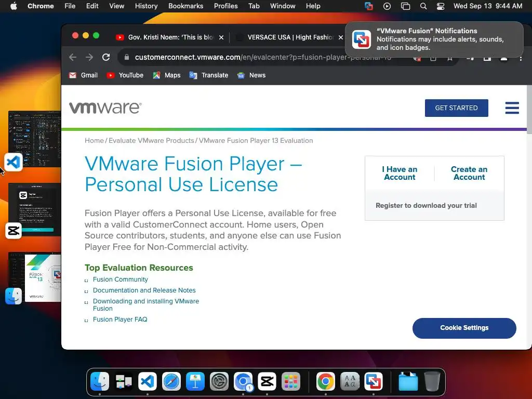Open the Fusion Player FAQ link
Viewport: 532px width, 399px height.
click(x=120, y=320)
